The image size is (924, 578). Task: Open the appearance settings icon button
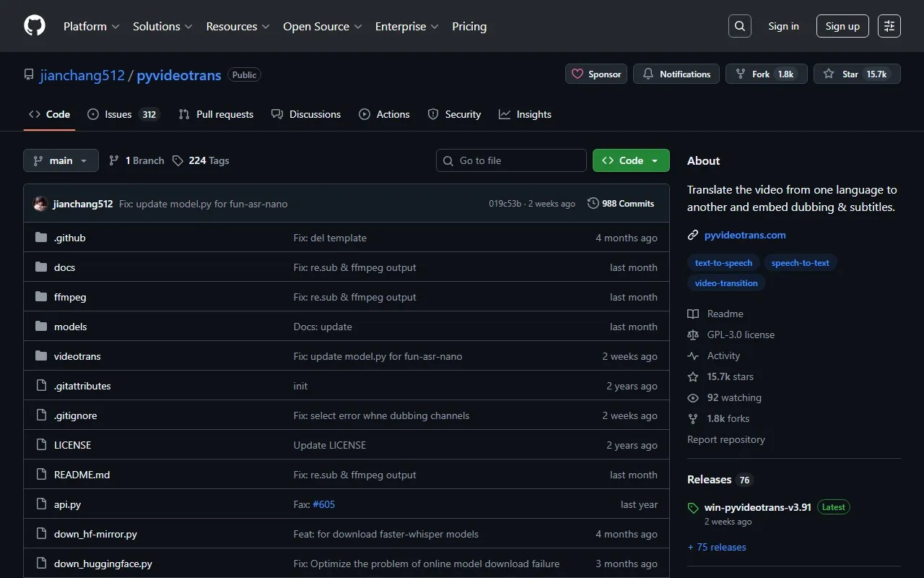point(889,26)
